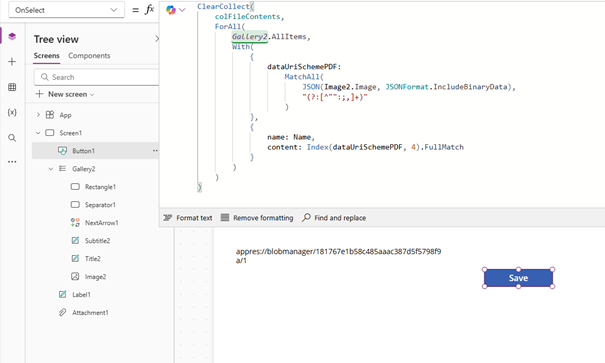This screenshot has height=363, width=605.
Task: Open Find and replace
Action: 334,218
